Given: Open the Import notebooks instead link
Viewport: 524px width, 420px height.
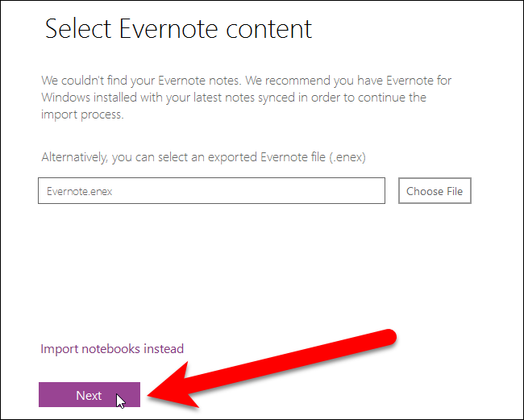Looking at the screenshot, I should (x=112, y=349).
